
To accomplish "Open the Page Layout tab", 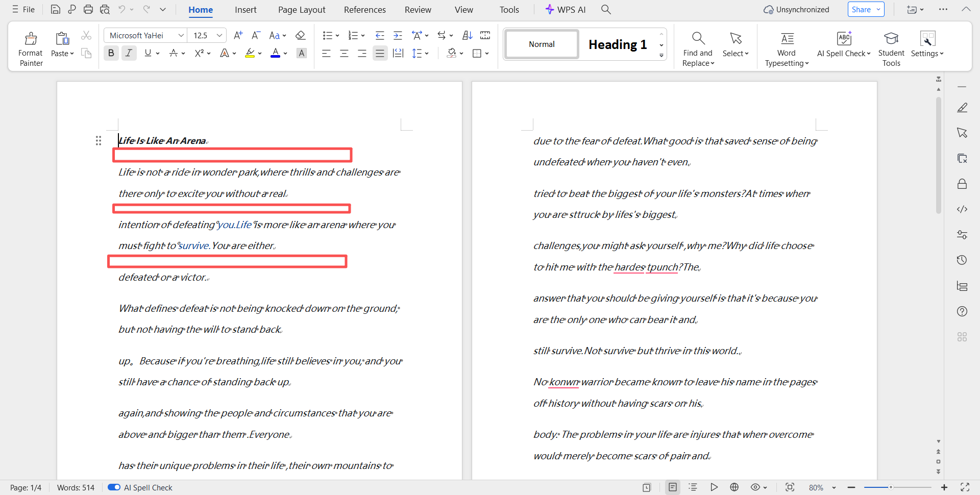I will 302,10.
